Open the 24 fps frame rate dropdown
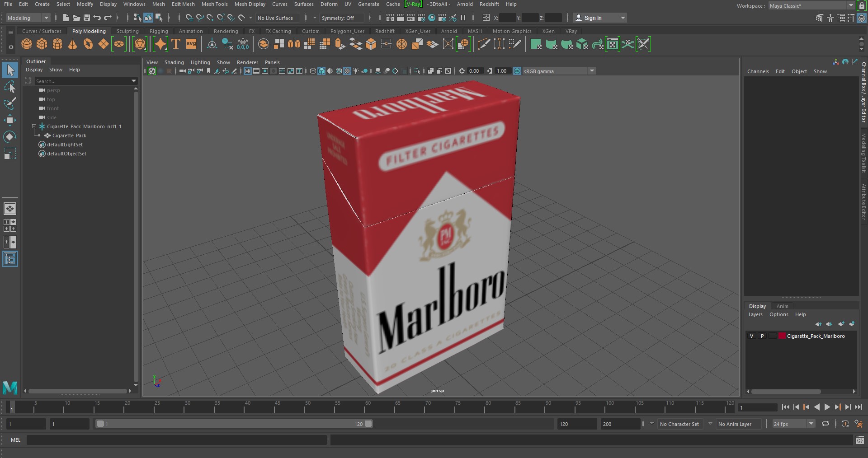The width and height of the screenshot is (868, 458). (x=793, y=424)
